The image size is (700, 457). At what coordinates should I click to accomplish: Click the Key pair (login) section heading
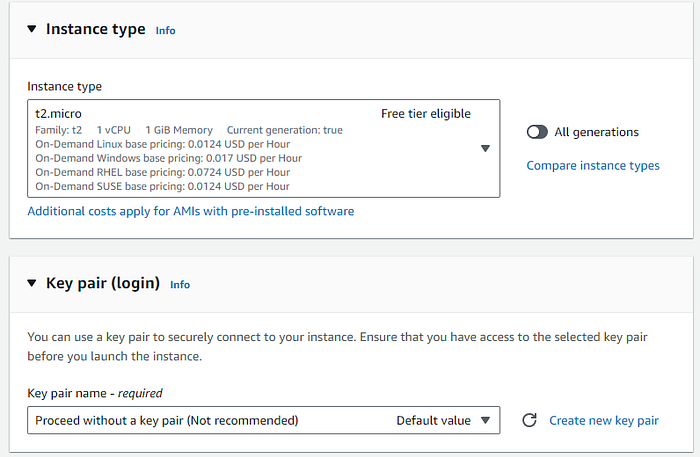[x=103, y=283]
